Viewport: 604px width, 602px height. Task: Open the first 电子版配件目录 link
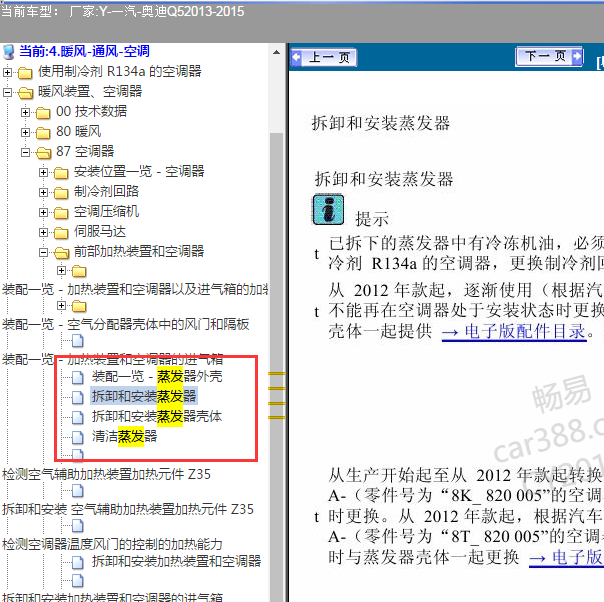514,332
